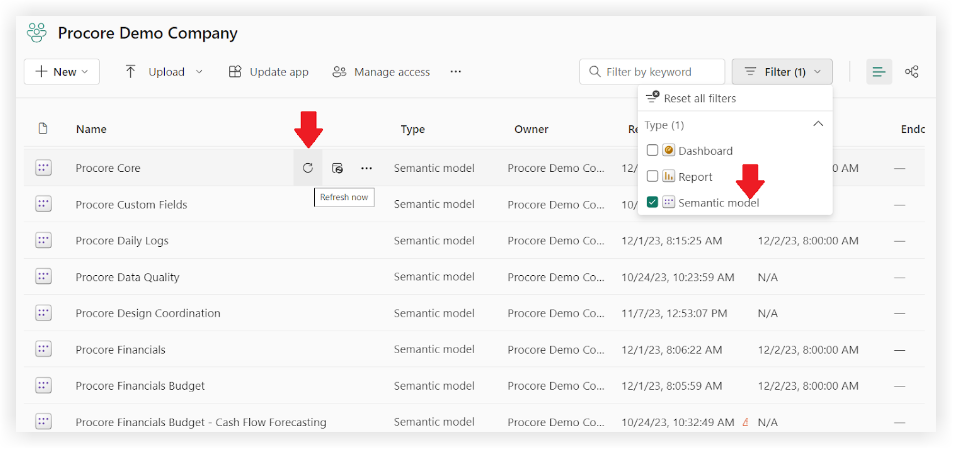Click semantic model icon of Procore Design Coordination
Screen dimensions: 953x449
click(43, 313)
